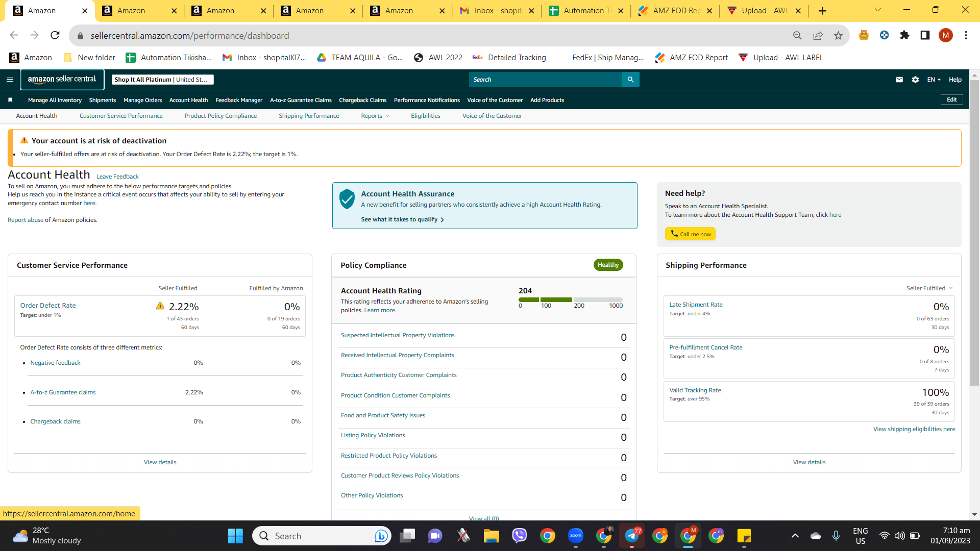Click the search magnifier button in Seller Central
The image size is (980, 551).
(630, 80)
